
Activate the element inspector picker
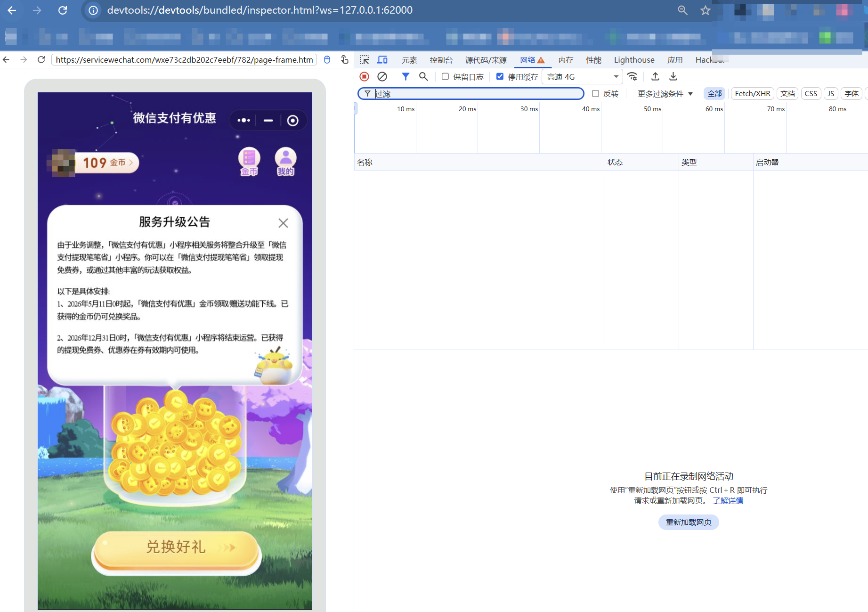pyautogui.click(x=365, y=60)
